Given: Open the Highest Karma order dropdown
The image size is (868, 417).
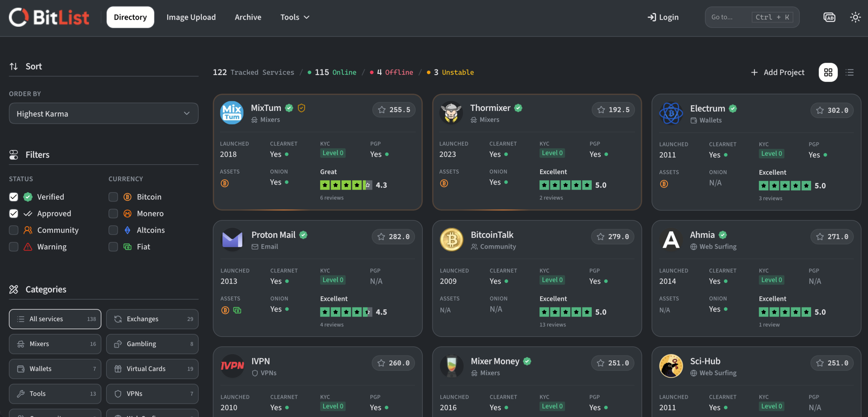Looking at the screenshot, I should tap(104, 113).
